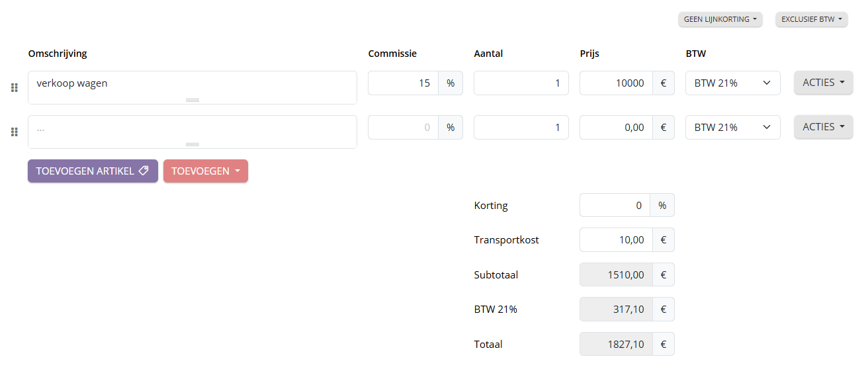Open the Geen Lijnkorting dropdown

tap(720, 19)
